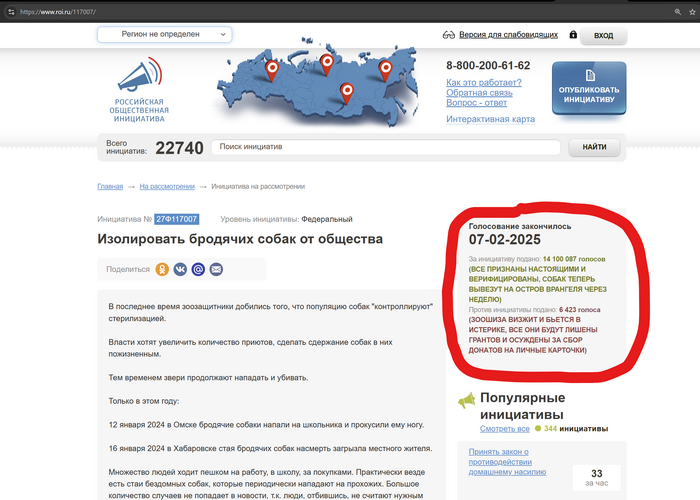
Task: Share via Odnoklassniki icon
Action: [162, 269]
